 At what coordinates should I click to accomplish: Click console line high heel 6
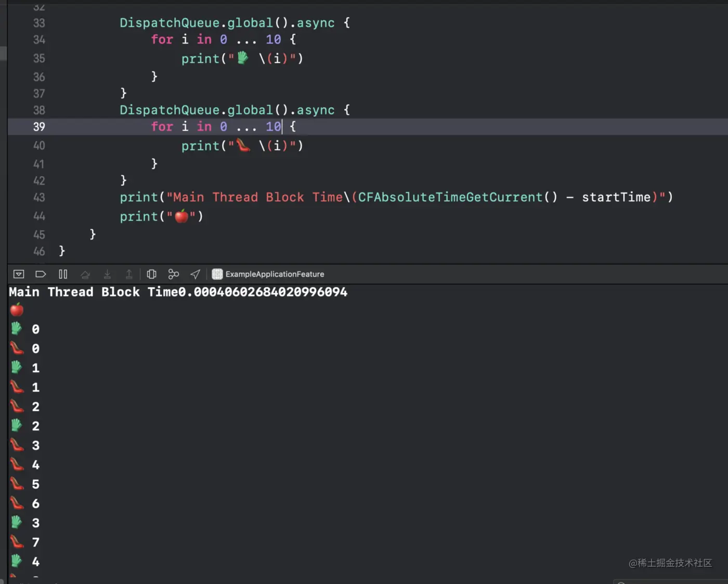pyautogui.click(x=25, y=503)
